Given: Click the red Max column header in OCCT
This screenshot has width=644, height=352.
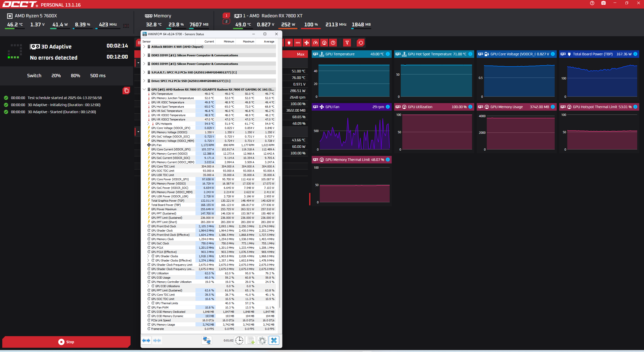Looking at the screenshot, I should pyautogui.click(x=301, y=54).
